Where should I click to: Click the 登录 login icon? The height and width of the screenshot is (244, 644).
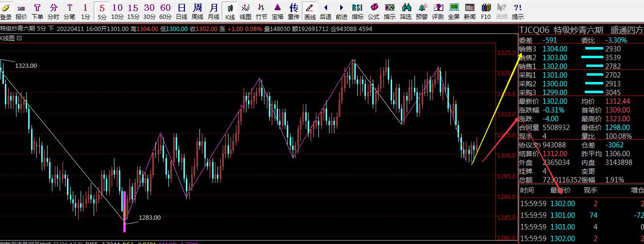pyautogui.click(x=6, y=11)
